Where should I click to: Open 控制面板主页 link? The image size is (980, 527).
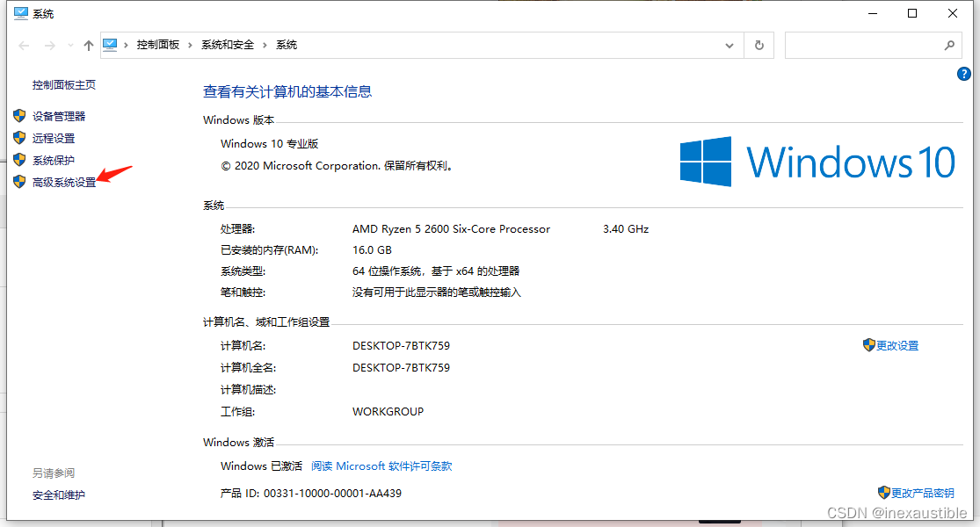[x=64, y=85]
